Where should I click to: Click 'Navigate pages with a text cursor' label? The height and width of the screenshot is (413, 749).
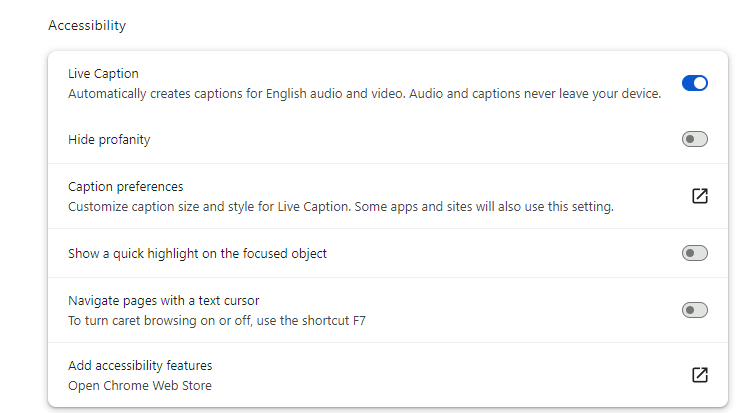tap(164, 300)
